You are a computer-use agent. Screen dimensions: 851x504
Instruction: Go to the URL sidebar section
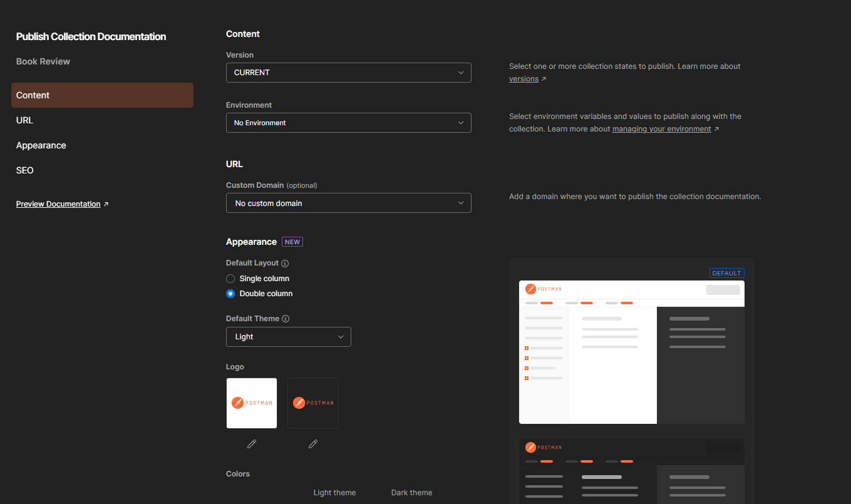click(102, 120)
